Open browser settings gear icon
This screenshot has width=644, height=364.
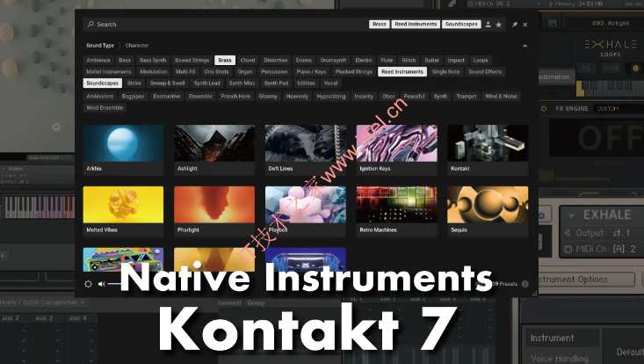tap(88, 284)
